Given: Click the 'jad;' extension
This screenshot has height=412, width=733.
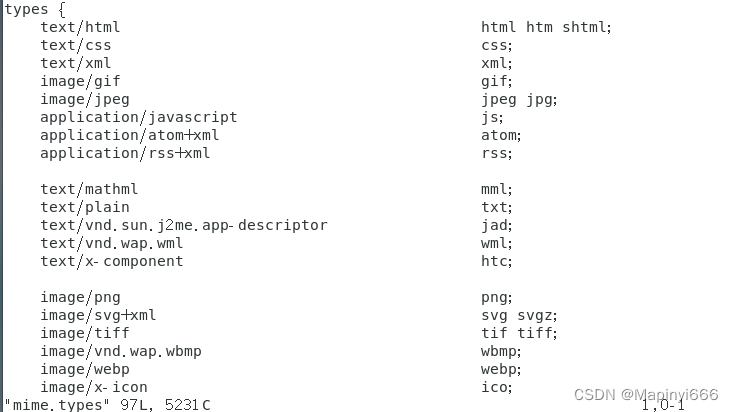Looking at the screenshot, I should coord(496,225).
